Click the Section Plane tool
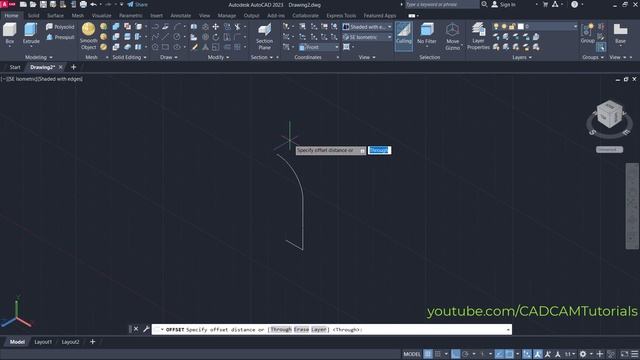The image size is (640, 360). (264, 36)
